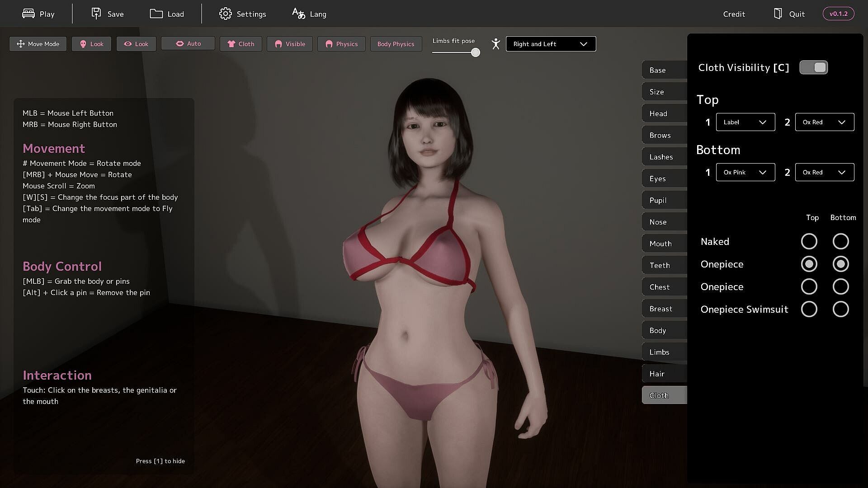The width and height of the screenshot is (868, 488).
Task: Open Settings via the gear icon
Action: (225, 14)
